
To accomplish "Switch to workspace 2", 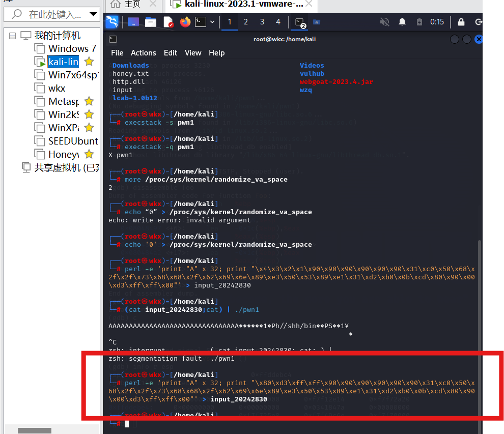I will [x=245, y=22].
